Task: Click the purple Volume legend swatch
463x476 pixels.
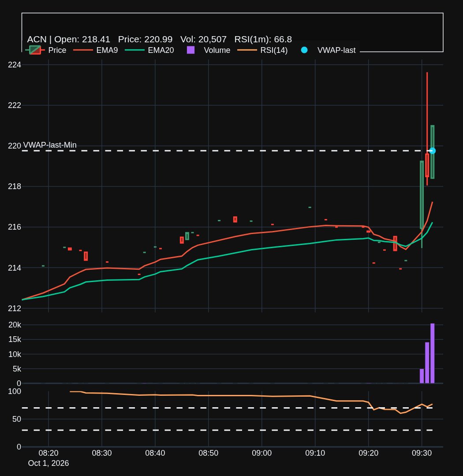Action: click(190, 50)
